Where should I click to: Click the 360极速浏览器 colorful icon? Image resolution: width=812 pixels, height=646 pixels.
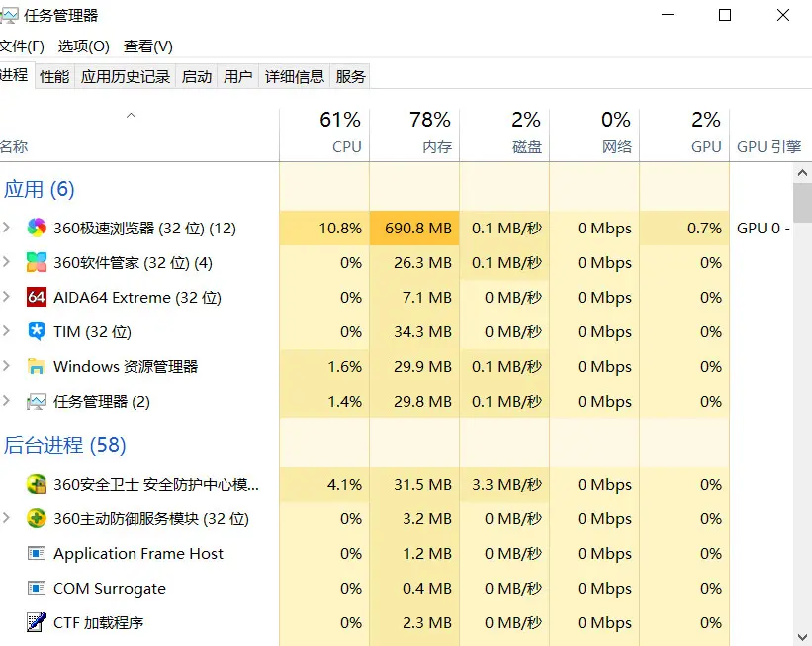pyautogui.click(x=37, y=228)
